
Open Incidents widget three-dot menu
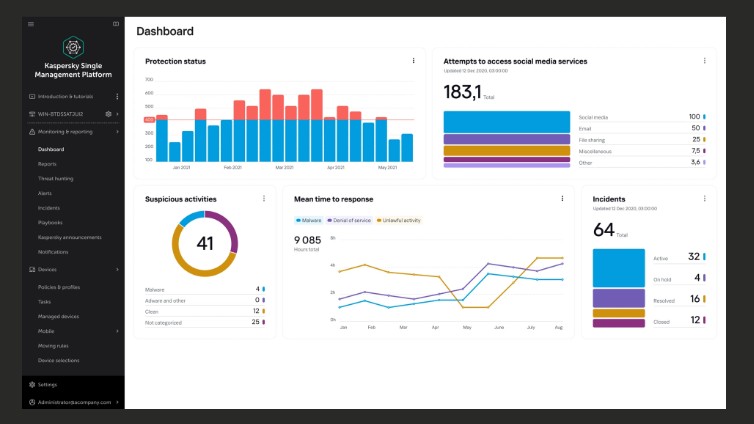706,198
